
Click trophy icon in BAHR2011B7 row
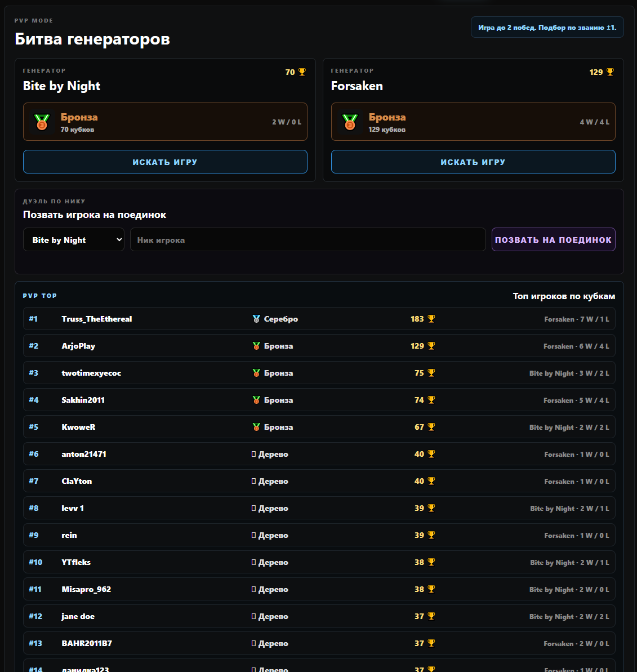point(431,643)
